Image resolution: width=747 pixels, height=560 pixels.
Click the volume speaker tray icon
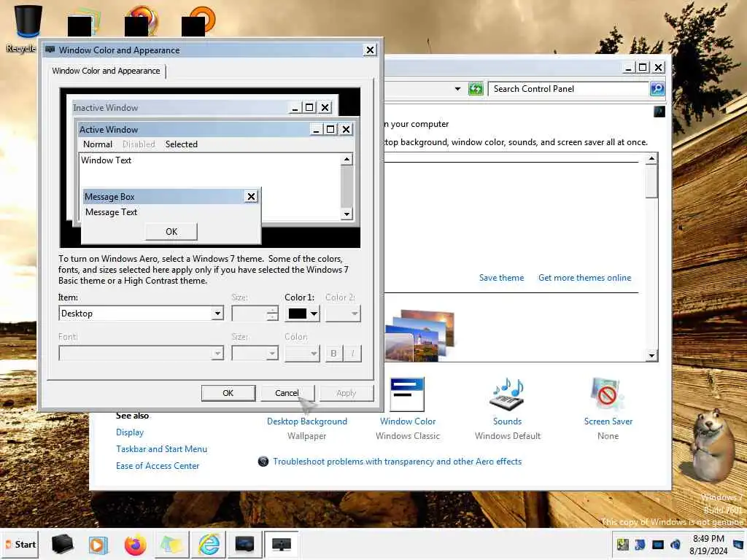pyautogui.click(x=676, y=544)
